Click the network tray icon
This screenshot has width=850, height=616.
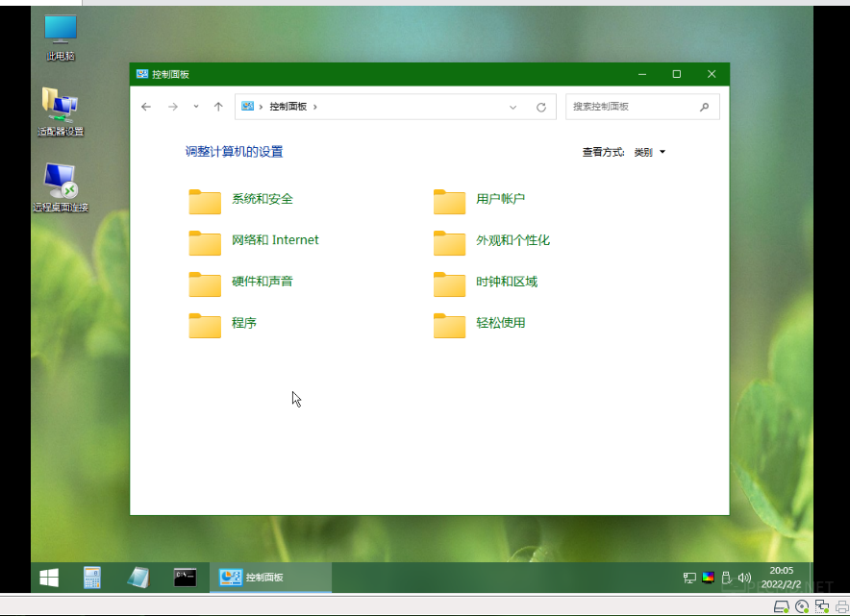pyautogui.click(x=689, y=579)
